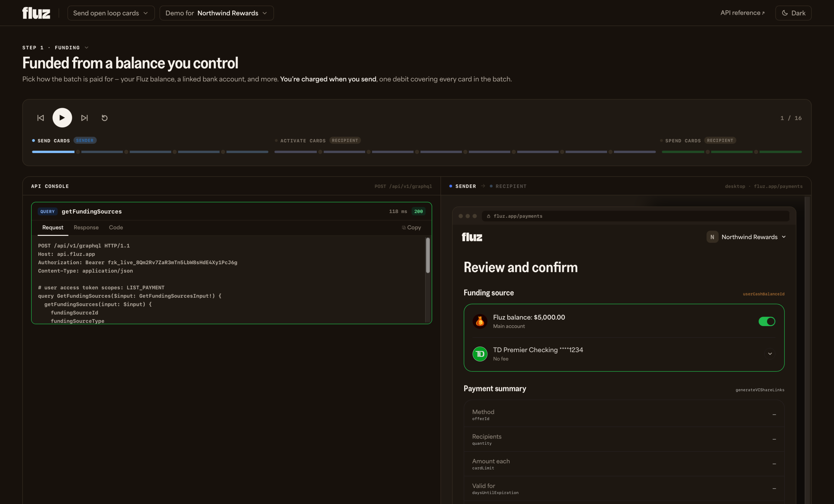This screenshot has width=834, height=504.
Task: Skip to the previous step in the player
Action: 41,118
